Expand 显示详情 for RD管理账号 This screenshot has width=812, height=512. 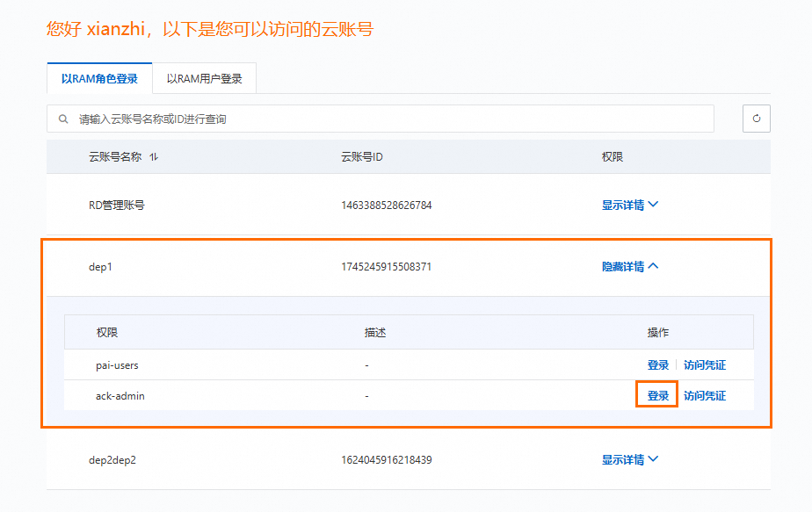[x=630, y=205]
